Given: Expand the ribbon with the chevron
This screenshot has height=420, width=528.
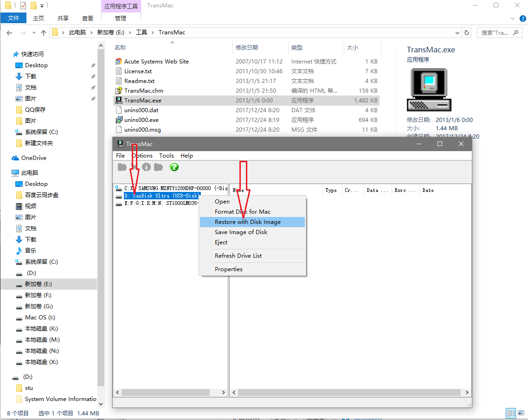Looking at the screenshot, I should 513,19.
